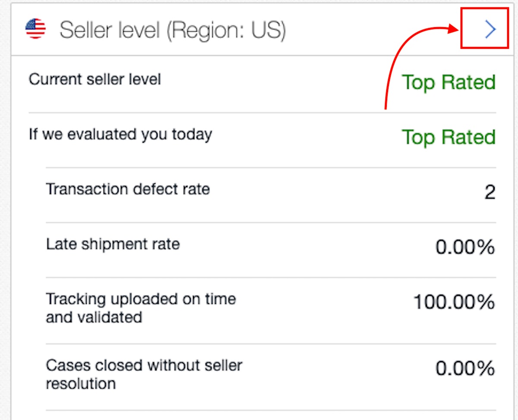The image size is (518, 420).
Task: Click Tracking uploaded on time and validated
Action: 141,308
